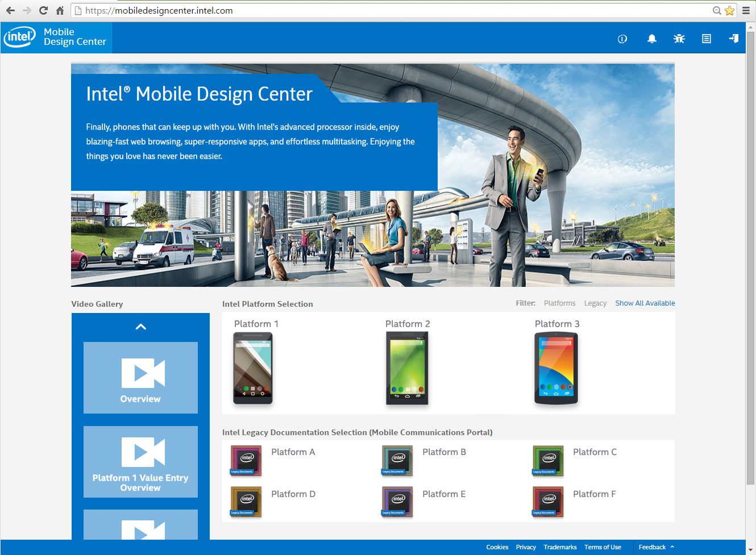Open the partially visible third video tile
756x555 pixels.
tap(140, 524)
